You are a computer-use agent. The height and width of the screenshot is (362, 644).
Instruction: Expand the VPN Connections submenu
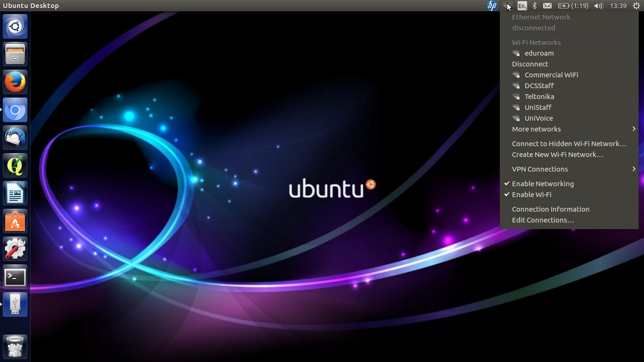click(x=569, y=169)
